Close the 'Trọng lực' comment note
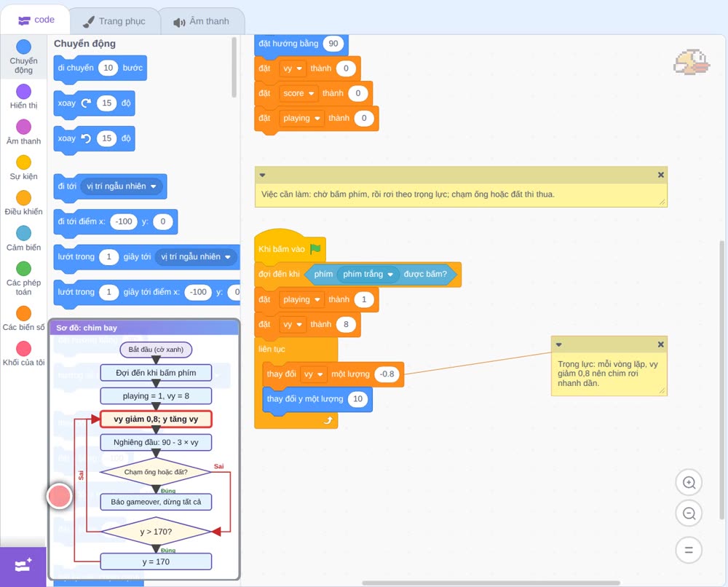728x587 pixels. pos(661,344)
